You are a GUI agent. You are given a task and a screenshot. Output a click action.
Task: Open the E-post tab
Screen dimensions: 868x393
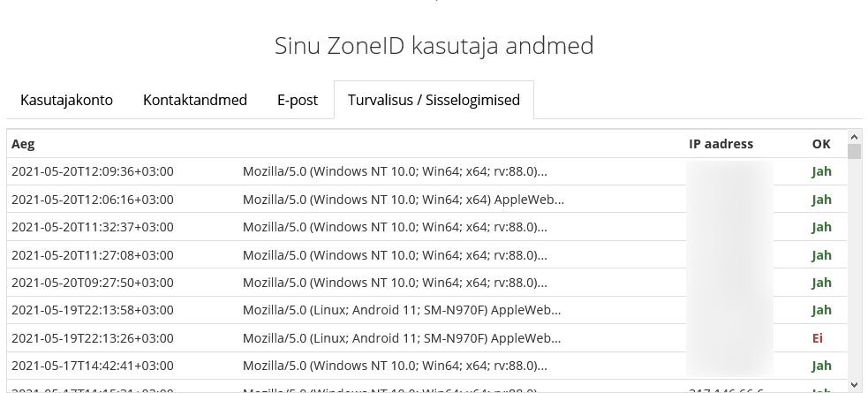coord(298,100)
